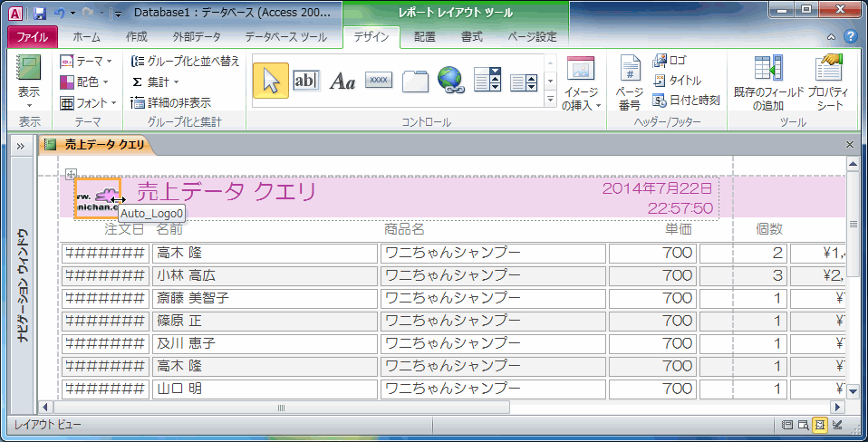The height and width of the screenshot is (442, 868).
Task: Open the ページ設定 tab
Action: point(532,37)
